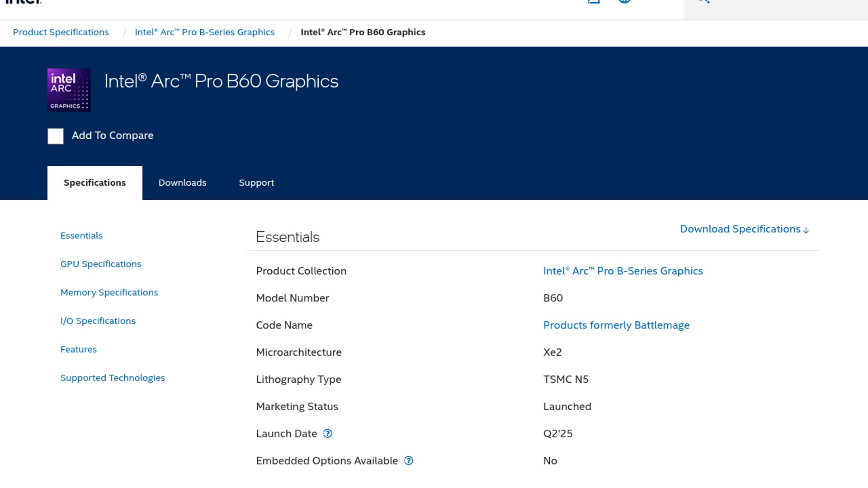Click the Intel Arc Graphics badge logo
Screen dimensions: 868x488
pyautogui.click(x=69, y=90)
